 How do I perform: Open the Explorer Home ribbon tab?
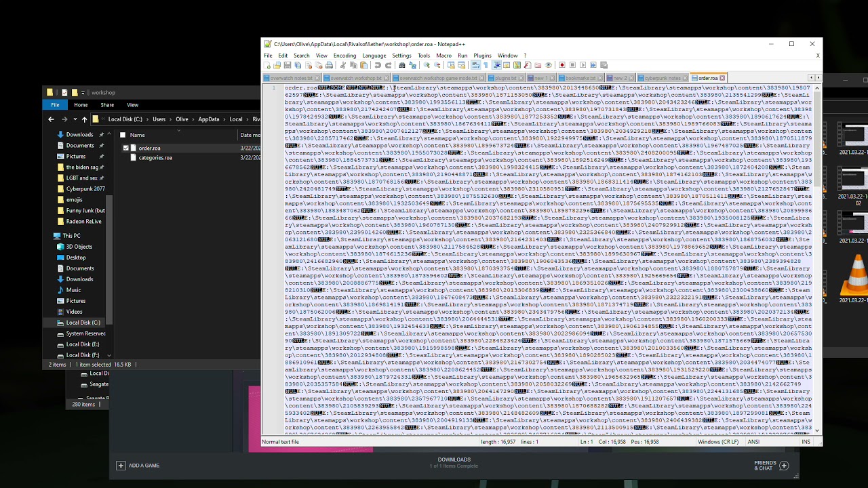81,105
